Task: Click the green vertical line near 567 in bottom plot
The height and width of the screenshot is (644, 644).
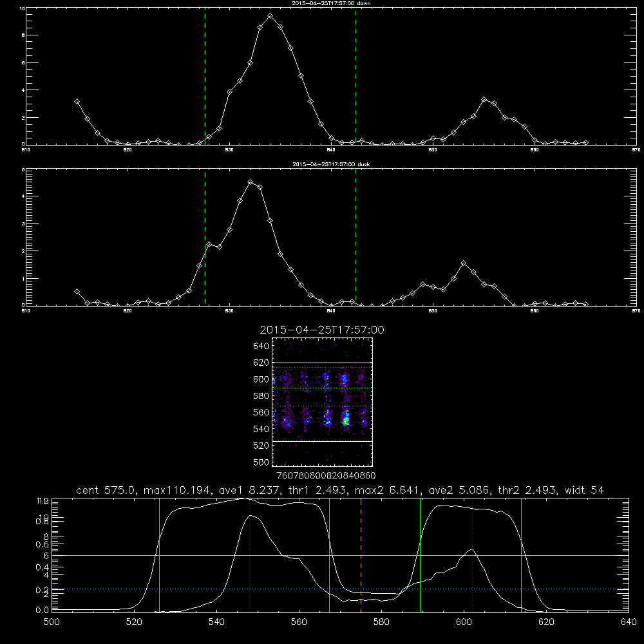Action: (329, 554)
